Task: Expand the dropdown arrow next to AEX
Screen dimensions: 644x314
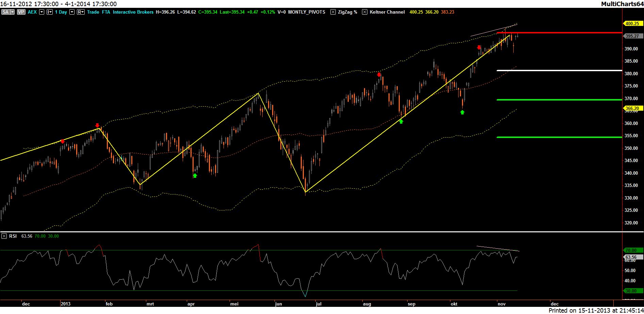Action: point(42,12)
